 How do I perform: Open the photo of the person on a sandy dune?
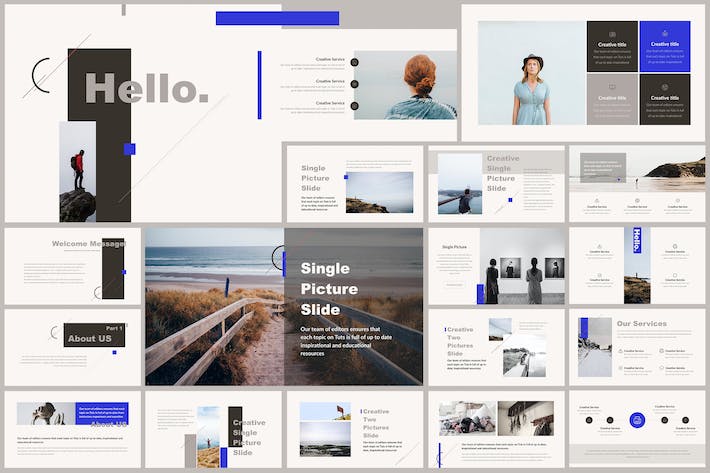(208, 437)
